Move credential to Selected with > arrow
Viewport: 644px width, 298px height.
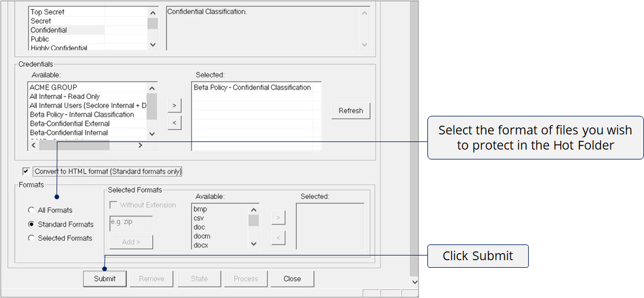click(175, 105)
